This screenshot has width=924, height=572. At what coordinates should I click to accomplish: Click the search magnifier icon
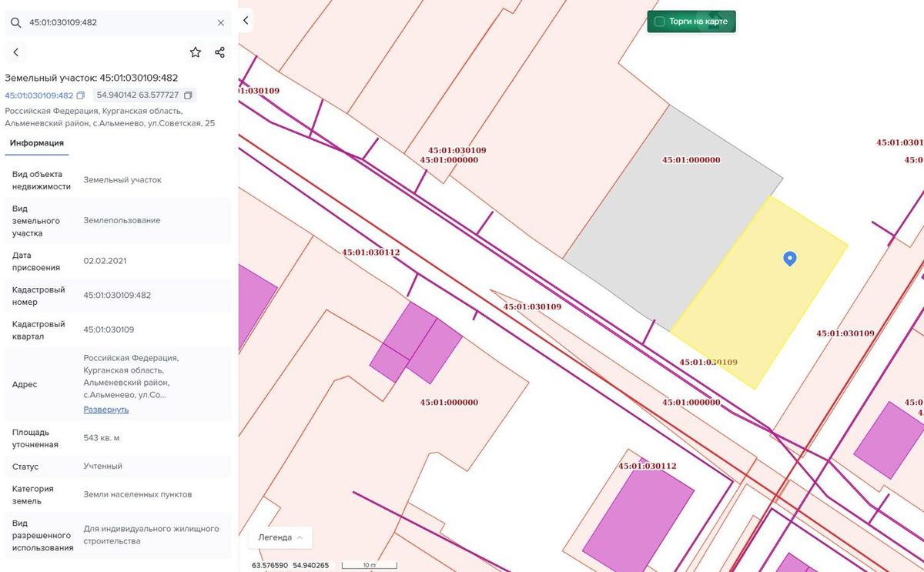(x=15, y=23)
